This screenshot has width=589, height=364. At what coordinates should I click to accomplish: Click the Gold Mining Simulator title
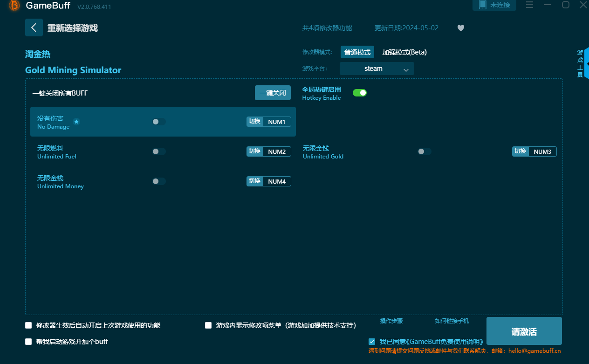pyautogui.click(x=73, y=70)
